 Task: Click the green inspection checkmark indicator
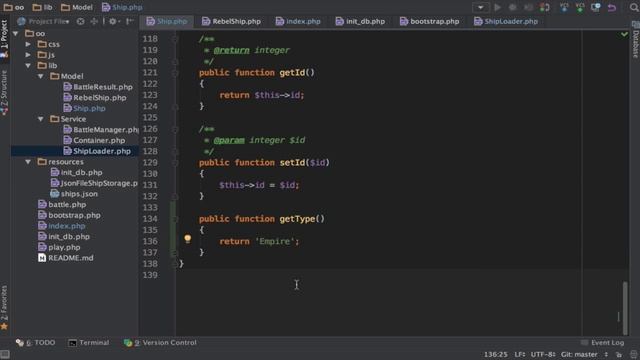(x=624, y=35)
